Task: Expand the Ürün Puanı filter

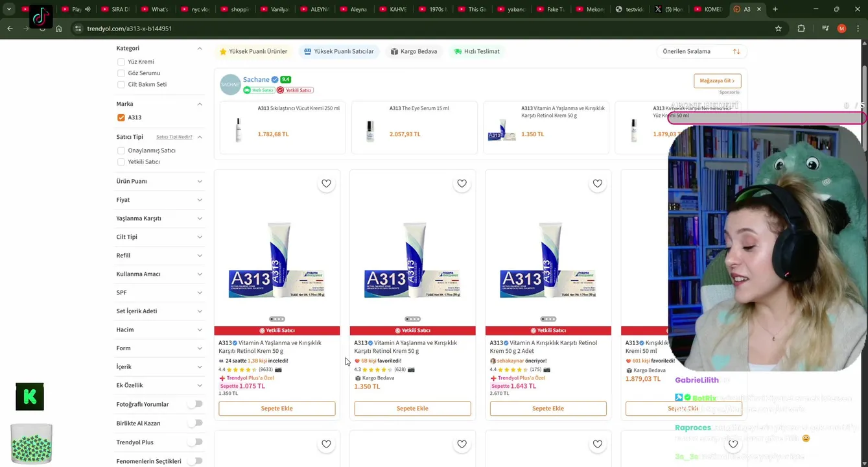Action: click(159, 181)
